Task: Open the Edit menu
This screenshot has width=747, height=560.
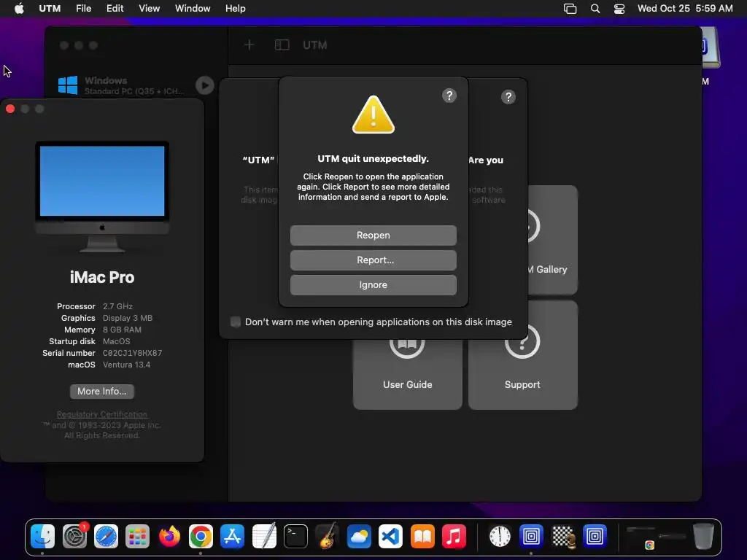Action: coord(115,8)
